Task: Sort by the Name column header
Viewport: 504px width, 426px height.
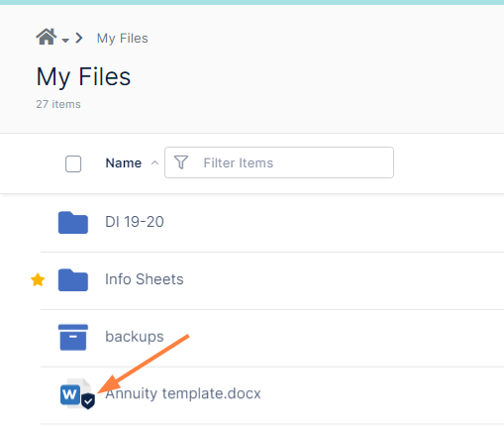Action: 124,163
